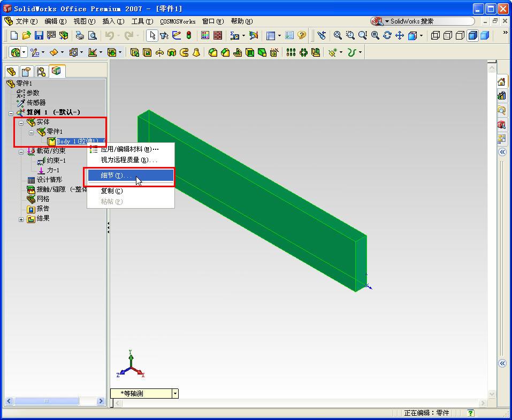
Task: Collapse the 算例 1 tree node
Action: (11, 113)
